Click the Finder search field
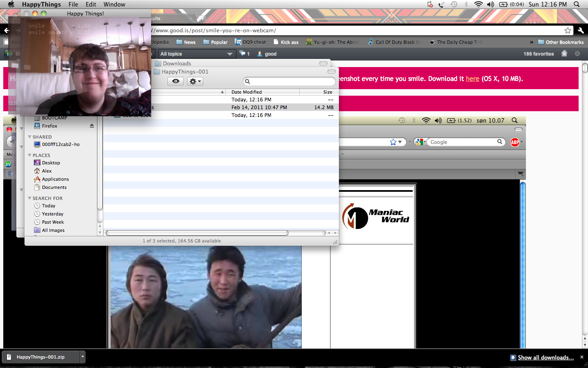The image size is (588, 368). (289, 81)
